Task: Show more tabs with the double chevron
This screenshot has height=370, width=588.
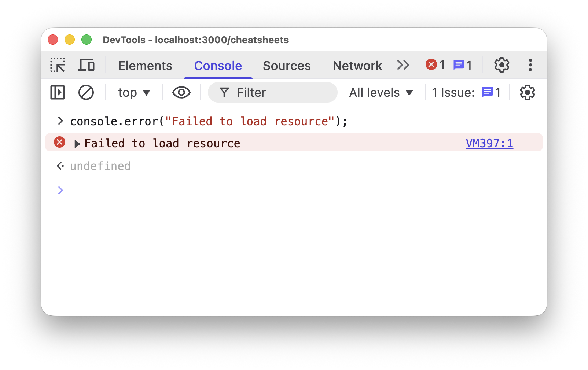Action: point(403,65)
